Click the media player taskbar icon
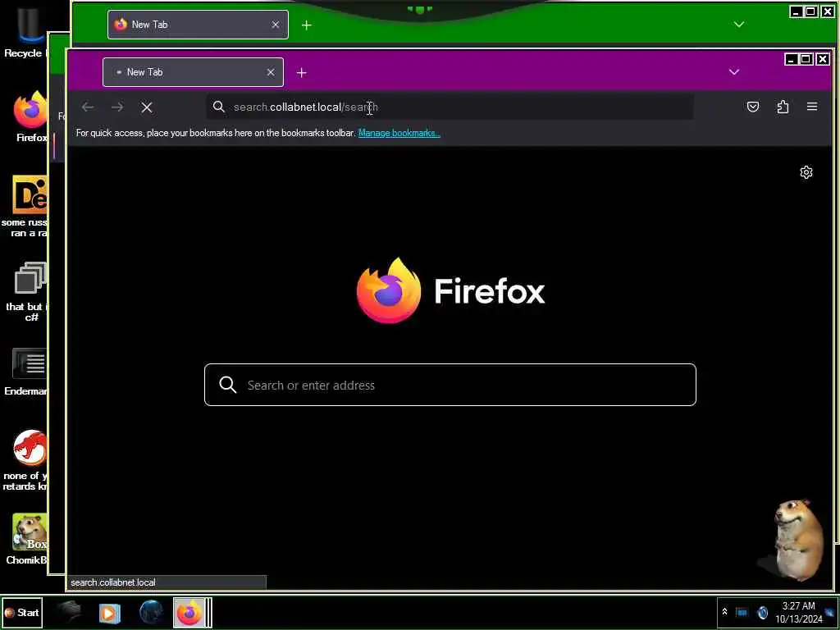The height and width of the screenshot is (630, 840). (x=109, y=612)
